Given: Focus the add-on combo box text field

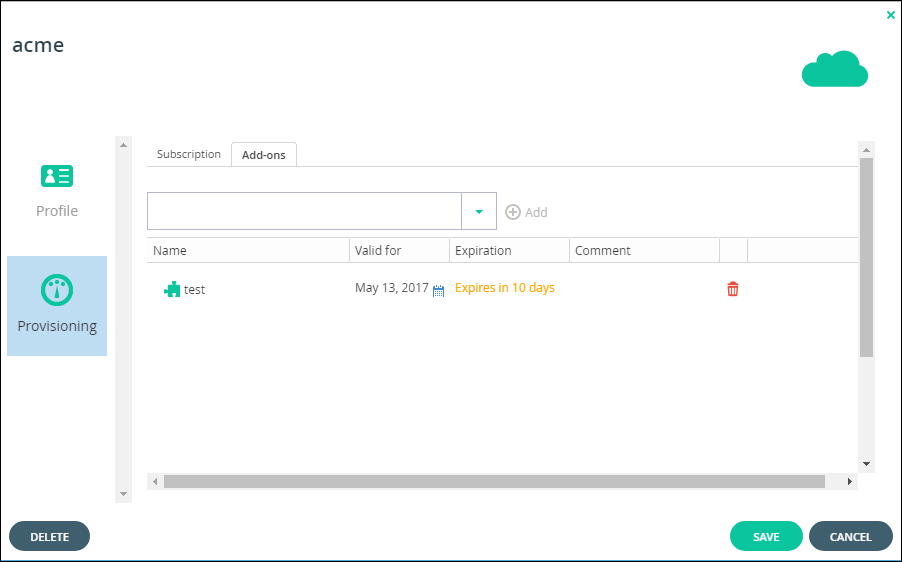Looking at the screenshot, I should (304, 211).
